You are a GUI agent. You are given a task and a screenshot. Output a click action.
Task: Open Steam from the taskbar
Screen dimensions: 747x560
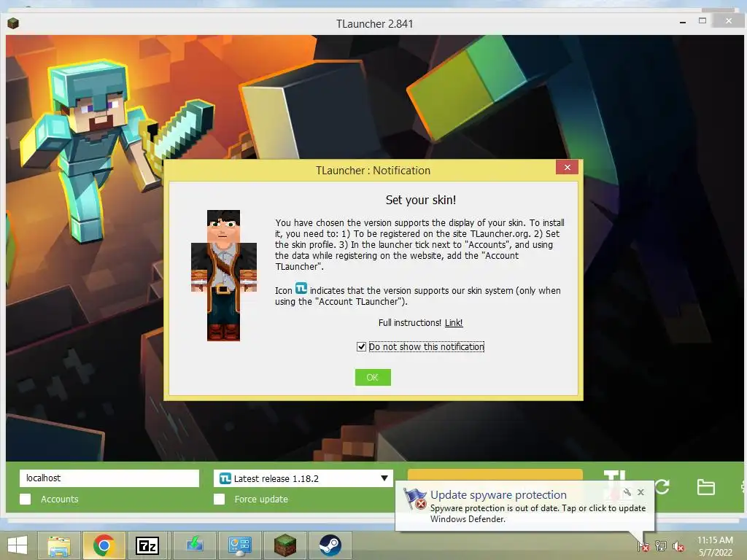330,545
